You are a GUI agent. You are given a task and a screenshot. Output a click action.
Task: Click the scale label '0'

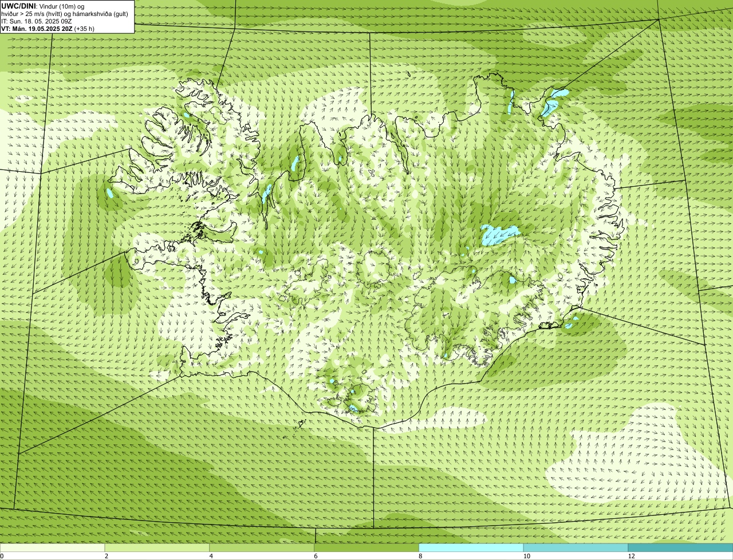click(x=2, y=556)
